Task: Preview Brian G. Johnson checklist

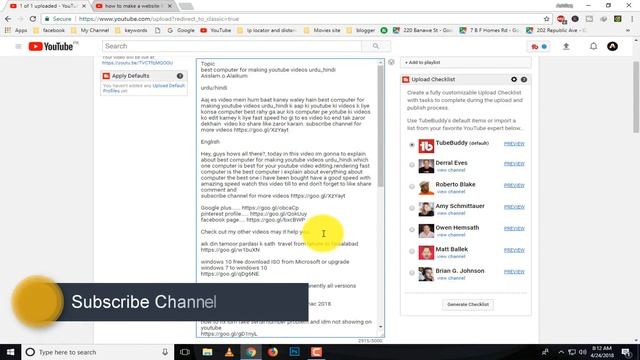Action: point(514,272)
